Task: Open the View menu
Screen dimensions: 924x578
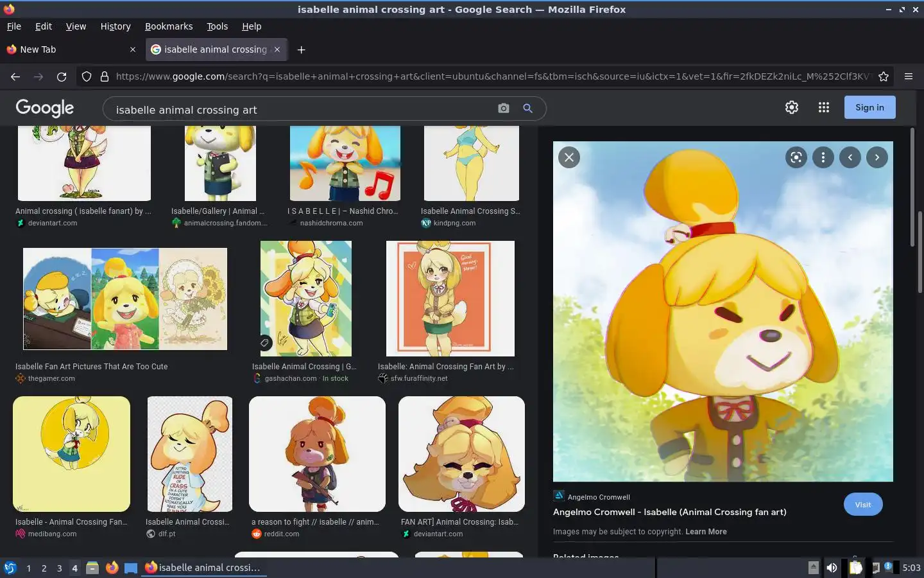Action: (x=76, y=26)
